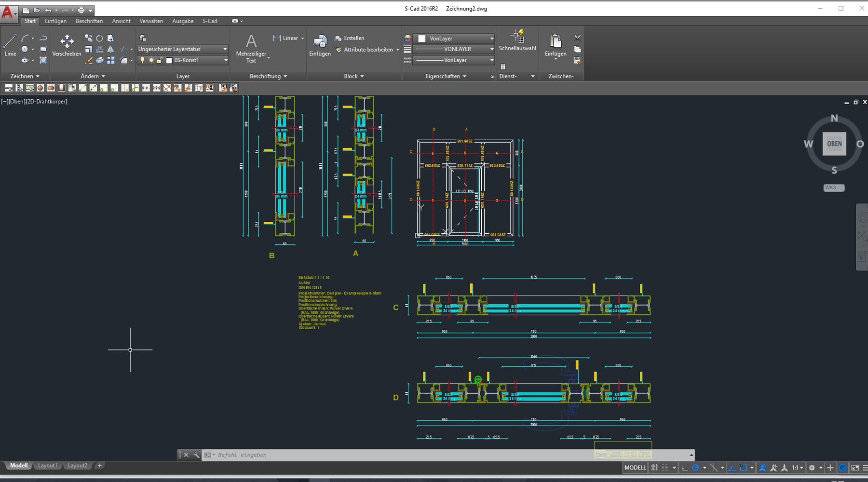Open the lineweight list icon
The width and height of the screenshot is (868, 482).
tap(407, 49)
